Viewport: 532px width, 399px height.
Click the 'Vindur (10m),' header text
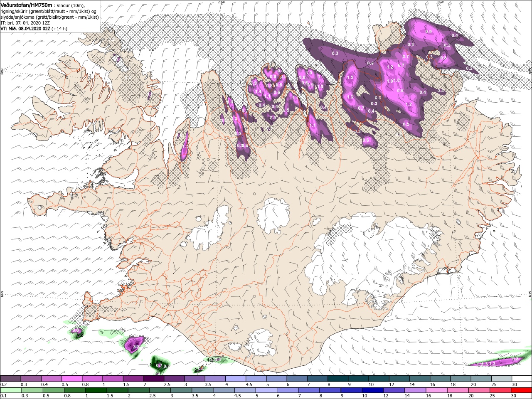point(71,5)
